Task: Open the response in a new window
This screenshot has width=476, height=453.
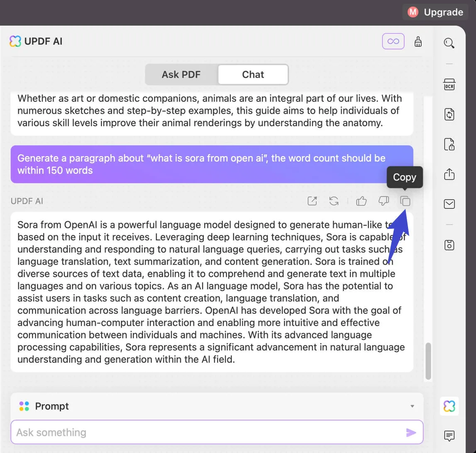Action: [312, 201]
